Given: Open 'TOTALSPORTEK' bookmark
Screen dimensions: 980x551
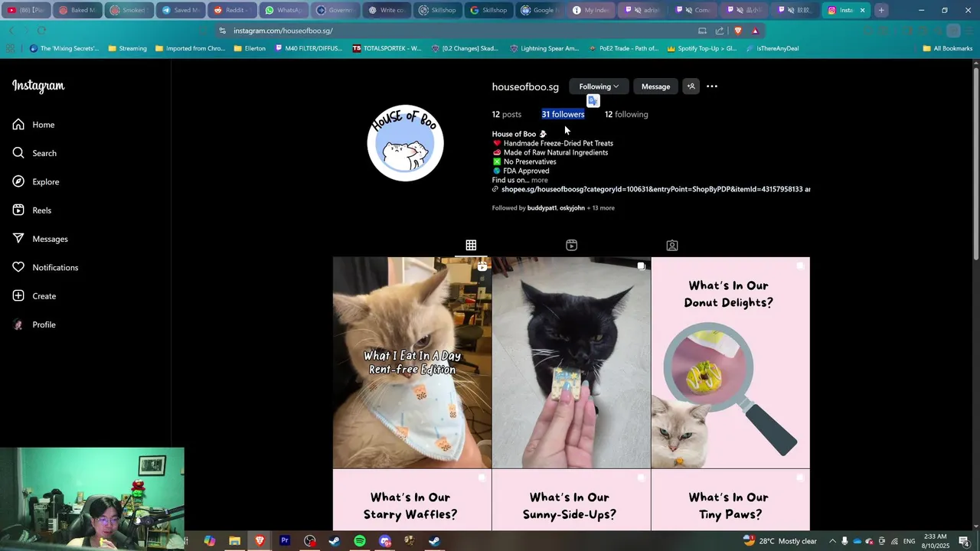Looking at the screenshot, I should tap(387, 48).
